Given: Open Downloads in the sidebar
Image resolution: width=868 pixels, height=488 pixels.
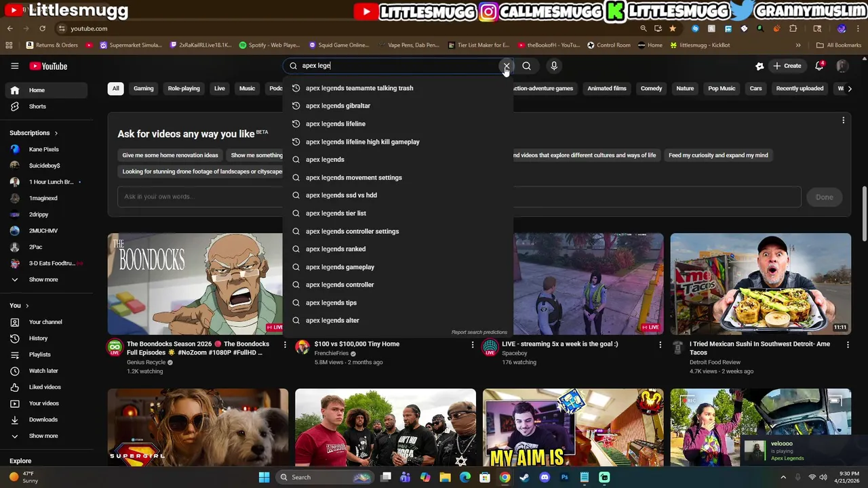Looking at the screenshot, I should (x=46, y=420).
